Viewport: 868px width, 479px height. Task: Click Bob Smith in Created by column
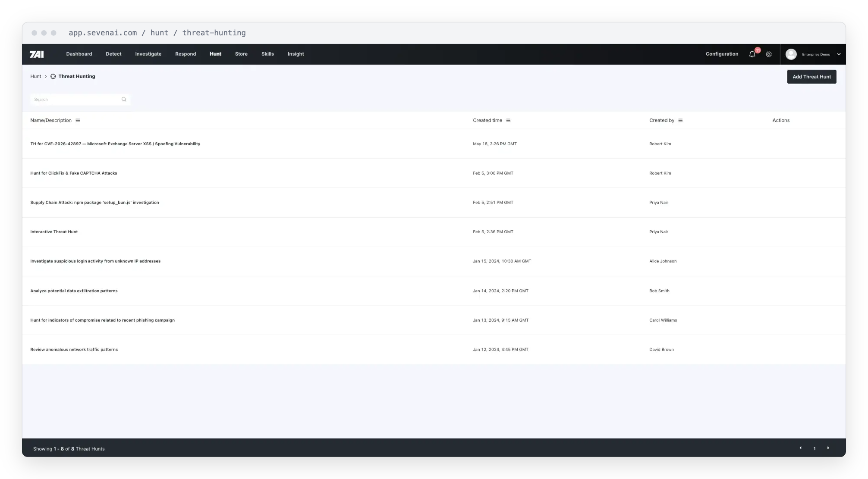coord(659,291)
